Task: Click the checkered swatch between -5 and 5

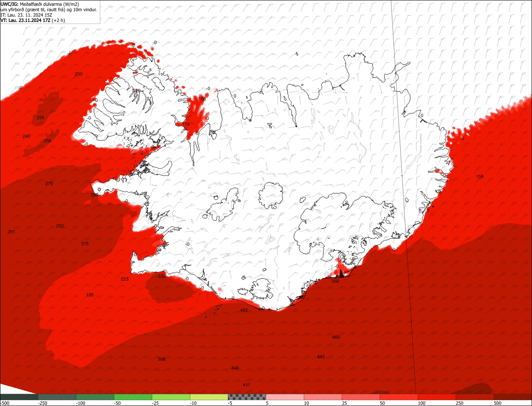Action: click(247, 396)
